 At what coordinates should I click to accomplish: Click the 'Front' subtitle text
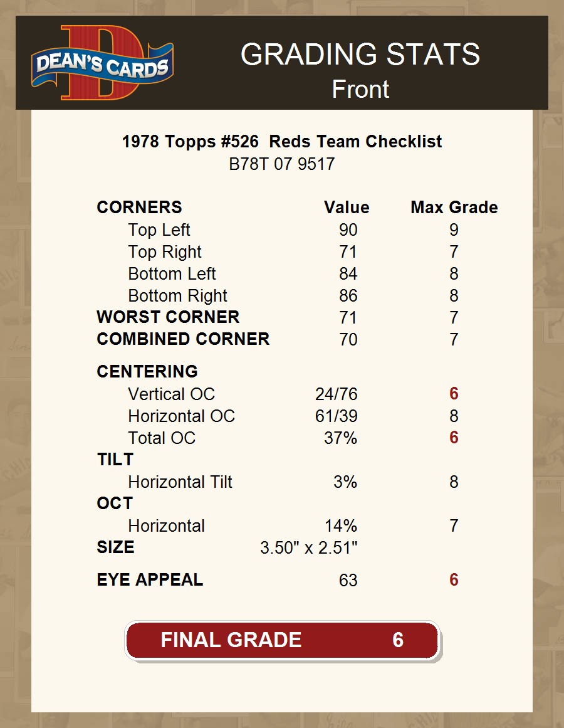(360, 89)
